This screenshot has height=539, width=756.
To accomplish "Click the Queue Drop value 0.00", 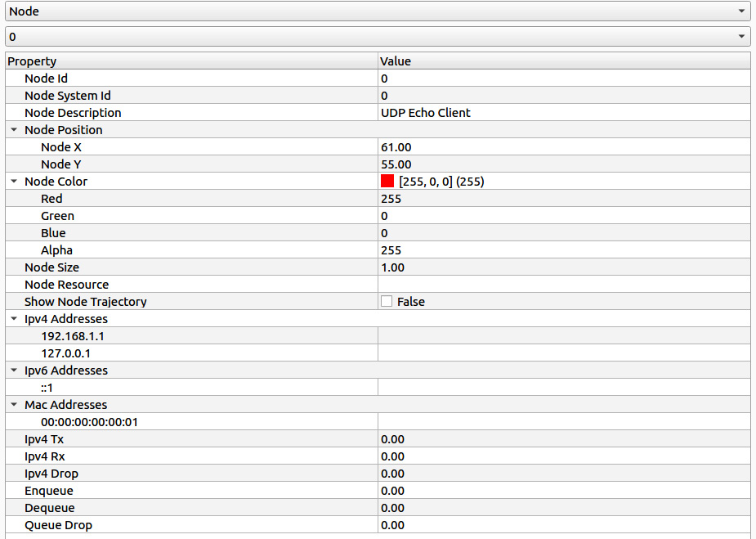I will click(x=393, y=525).
